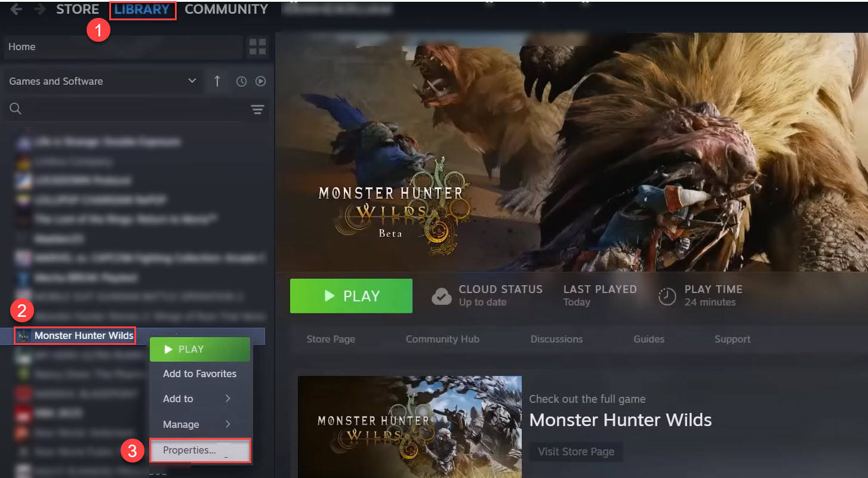Click the green play triangle in context menu
Viewport: 868px width, 478px height.
(168, 349)
